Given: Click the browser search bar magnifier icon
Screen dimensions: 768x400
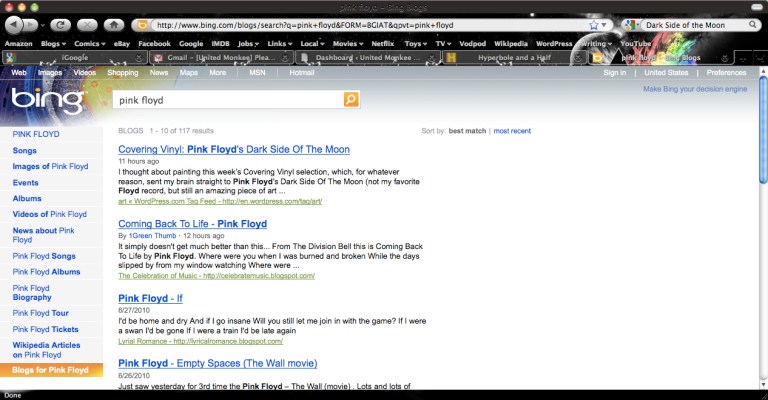Looking at the screenshot, I should (x=752, y=24).
